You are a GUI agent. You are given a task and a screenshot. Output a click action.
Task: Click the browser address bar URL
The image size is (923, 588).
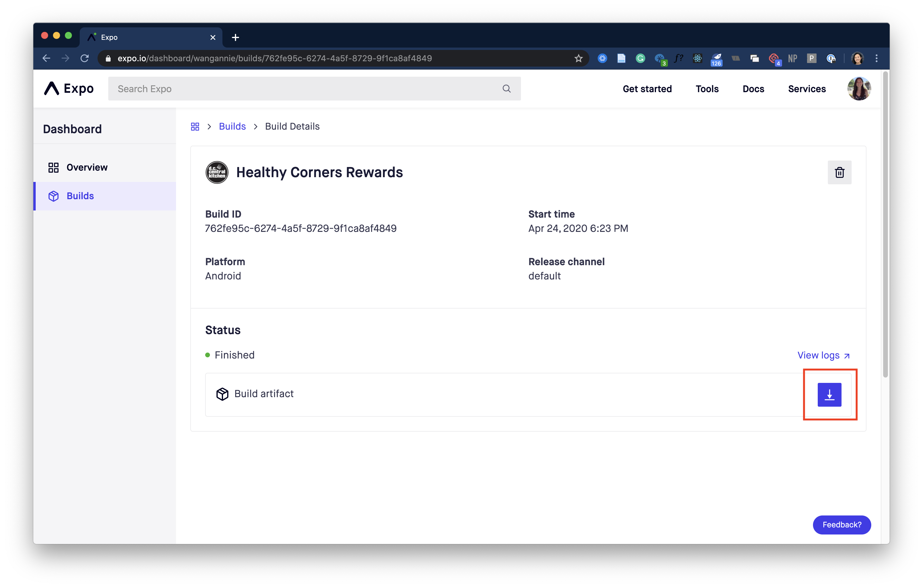pos(274,58)
